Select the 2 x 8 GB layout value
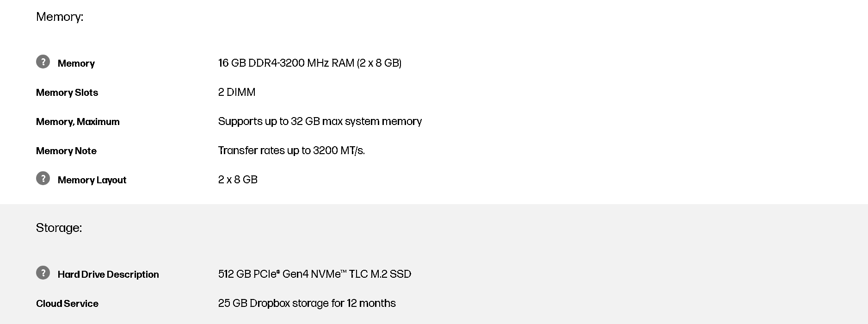The image size is (868, 324). pyautogui.click(x=238, y=180)
